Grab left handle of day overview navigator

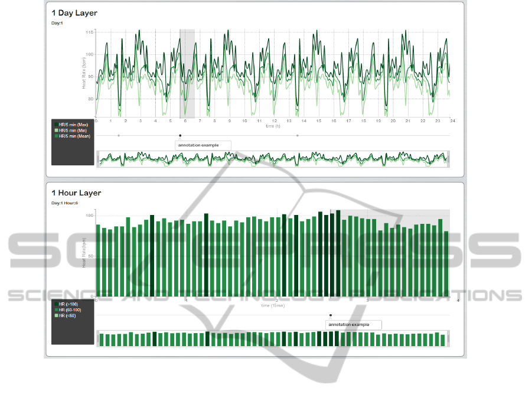pyautogui.click(x=97, y=158)
